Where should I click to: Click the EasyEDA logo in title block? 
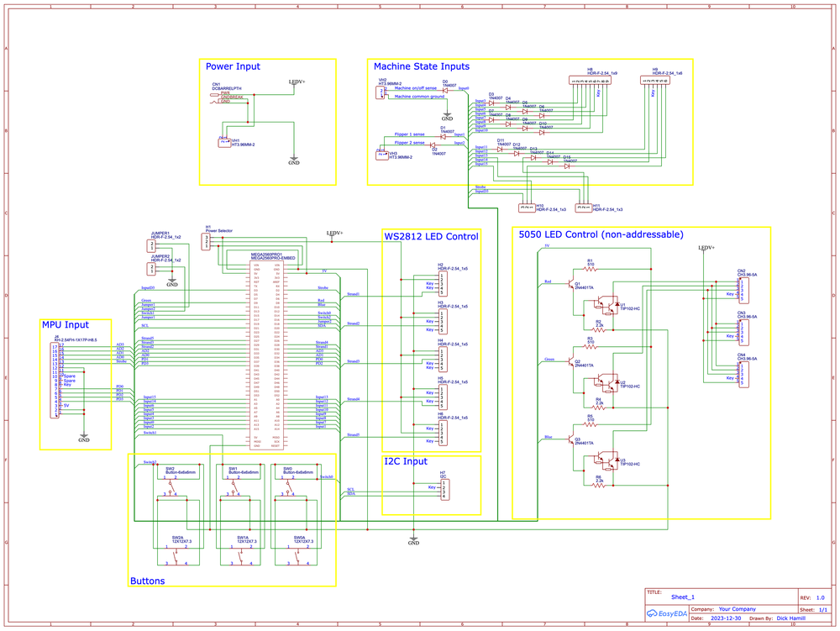tap(667, 614)
